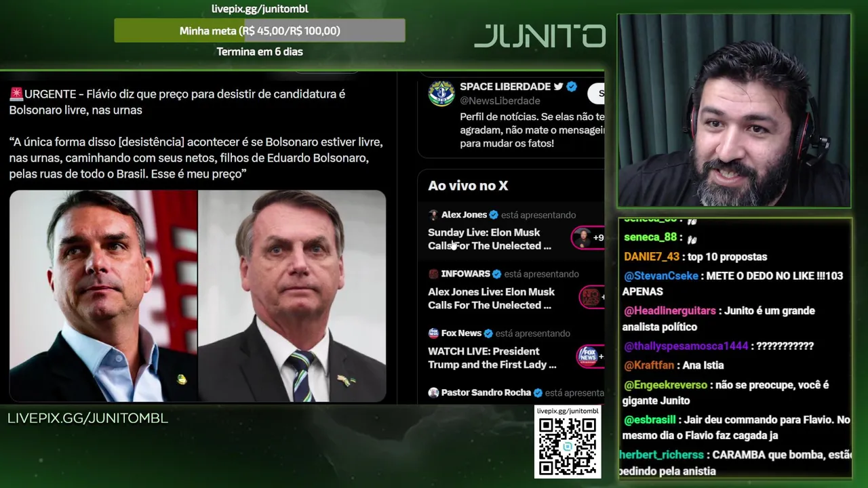Open the Flávio Bolsonaro photo in the post
This screenshot has height=488, width=868.
click(x=103, y=296)
